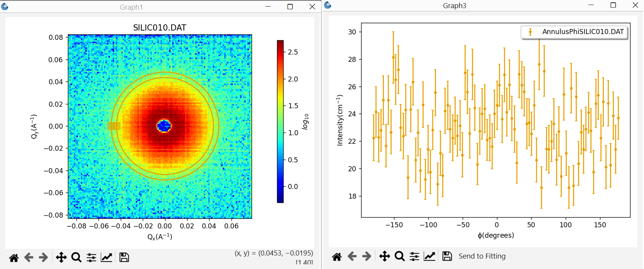Image resolution: width=644 pixels, height=269 pixels.
Task: Go forward to next view in Graph3
Action: tap(367, 256)
